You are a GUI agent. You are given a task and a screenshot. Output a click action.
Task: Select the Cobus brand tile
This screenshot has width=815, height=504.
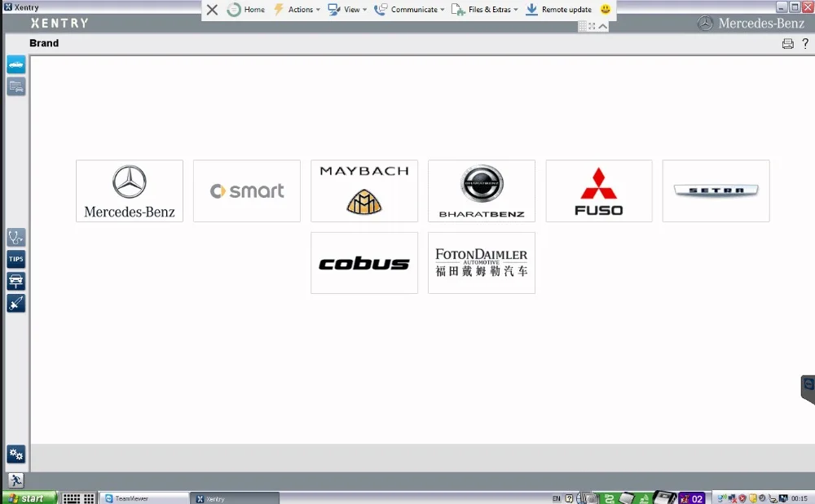(364, 263)
